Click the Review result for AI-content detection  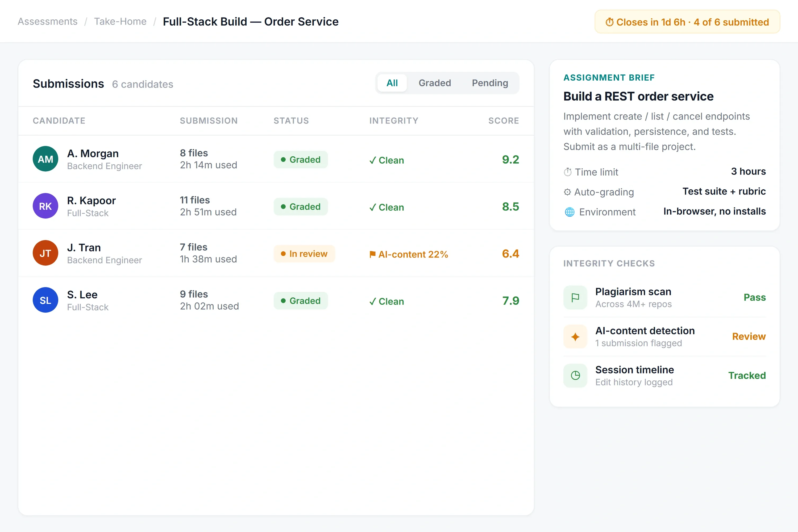click(x=749, y=336)
